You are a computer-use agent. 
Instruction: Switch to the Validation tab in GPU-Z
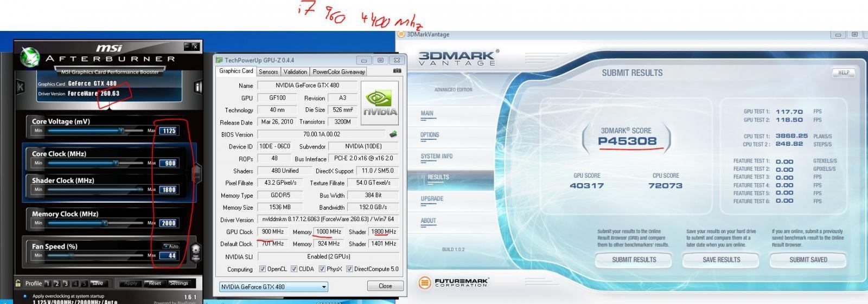295,72
